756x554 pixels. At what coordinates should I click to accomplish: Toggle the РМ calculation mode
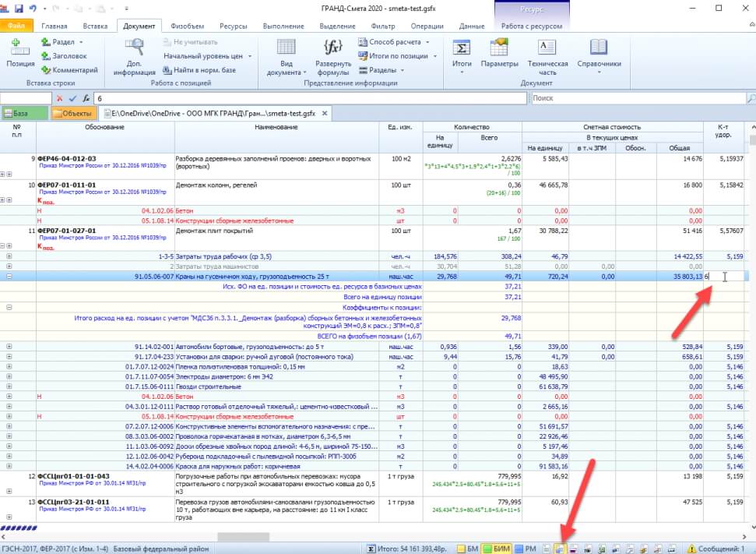pos(526,549)
